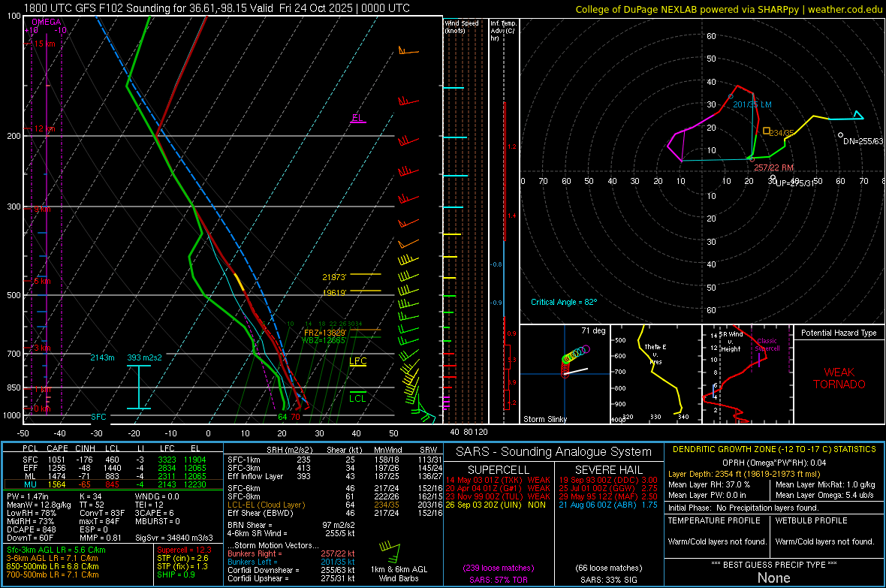Click the SHIP = 0.9 parameter

point(176,574)
